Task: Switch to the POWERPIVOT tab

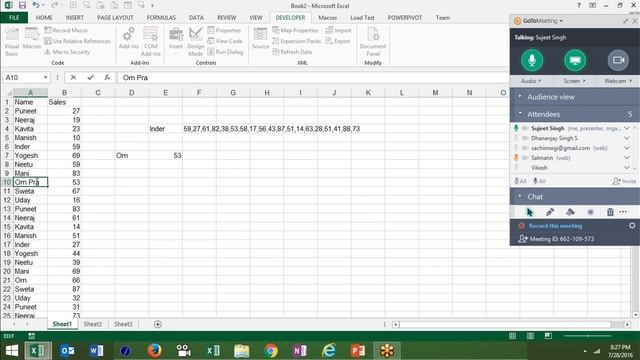Action: coord(405,18)
